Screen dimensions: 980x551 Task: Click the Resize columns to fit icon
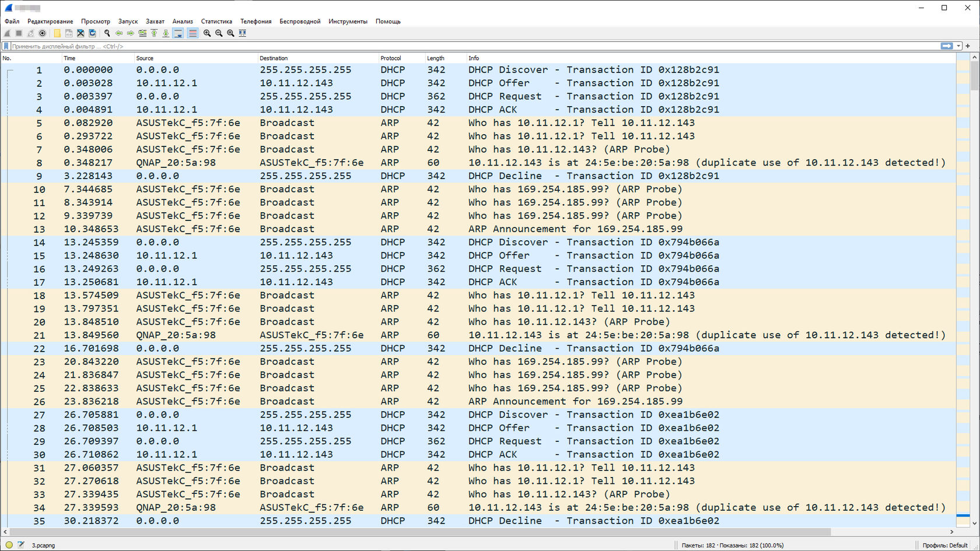[243, 33]
